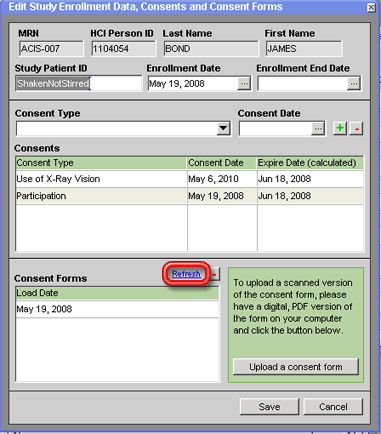Image resolution: width=381 pixels, height=434 pixels.
Task: Click the Load Date column header
Action: [117, 293]
